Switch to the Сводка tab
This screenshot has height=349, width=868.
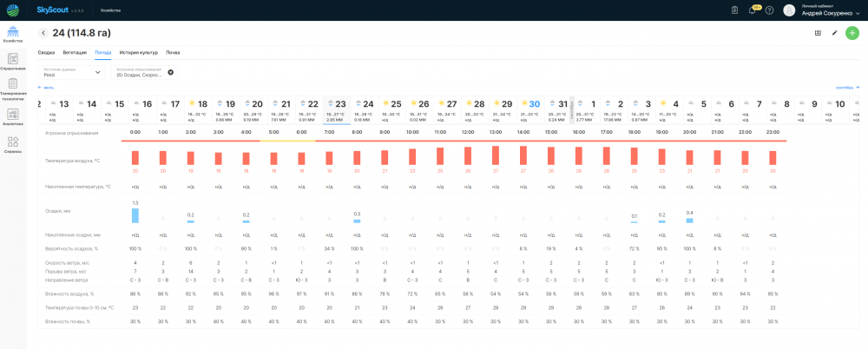pos(47,53)
